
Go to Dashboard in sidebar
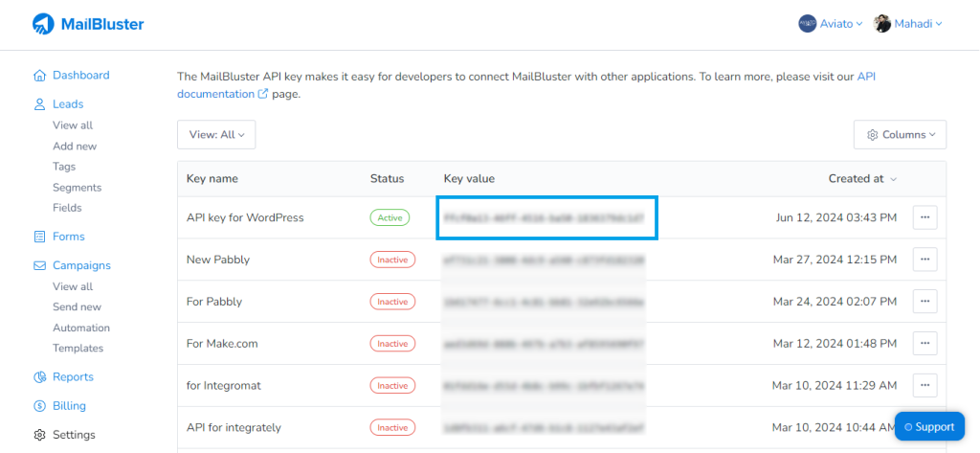tap(81, 75)
